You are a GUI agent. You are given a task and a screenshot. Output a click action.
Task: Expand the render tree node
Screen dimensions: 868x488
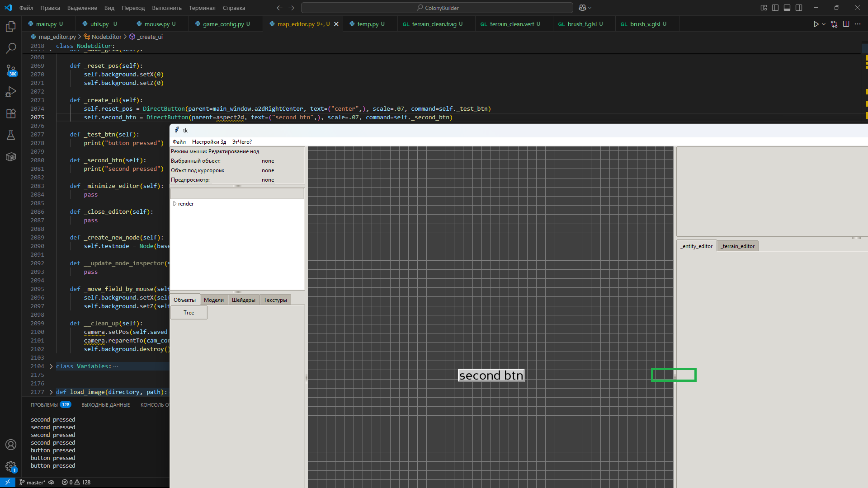click(175, 204)
